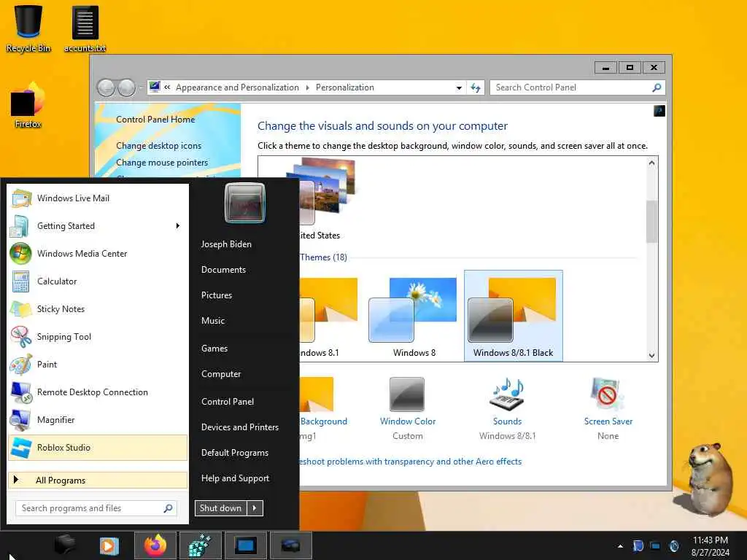Viewport: 747px width, 560px height.
Task: Open Control Panel from Start menu
Action: [228, 402]
